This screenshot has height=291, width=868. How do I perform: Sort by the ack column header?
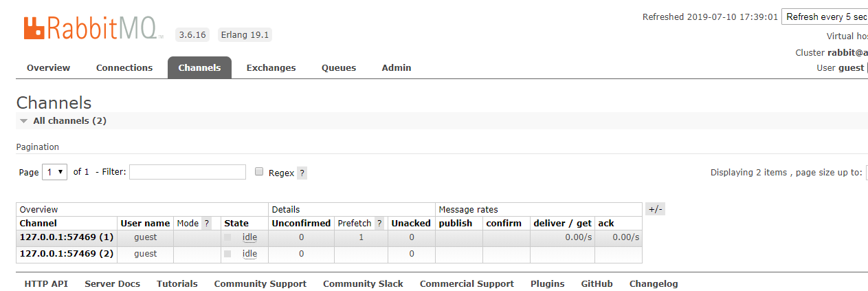point(606,224)
